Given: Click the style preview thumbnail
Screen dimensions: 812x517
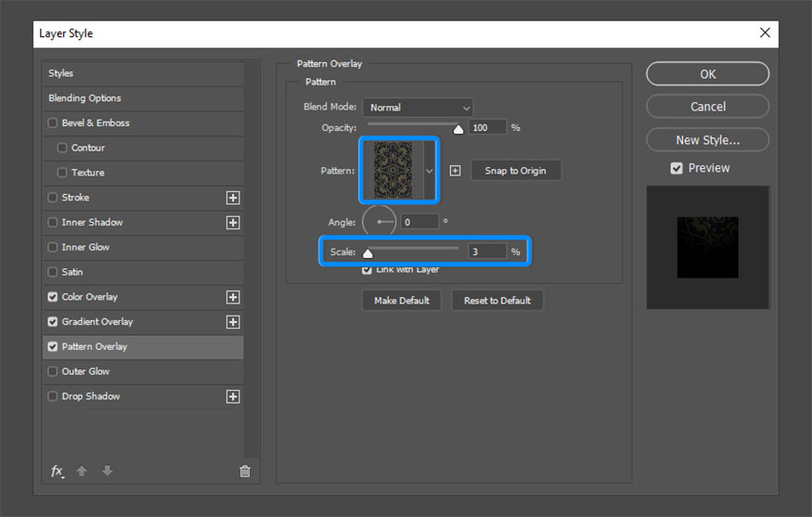Looking at the screenshot, I should (707, 247).
